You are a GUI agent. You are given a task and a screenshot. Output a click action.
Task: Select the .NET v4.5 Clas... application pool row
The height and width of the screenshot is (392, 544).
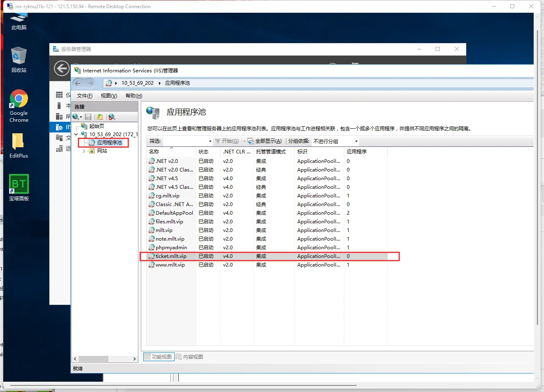point(268,187)
